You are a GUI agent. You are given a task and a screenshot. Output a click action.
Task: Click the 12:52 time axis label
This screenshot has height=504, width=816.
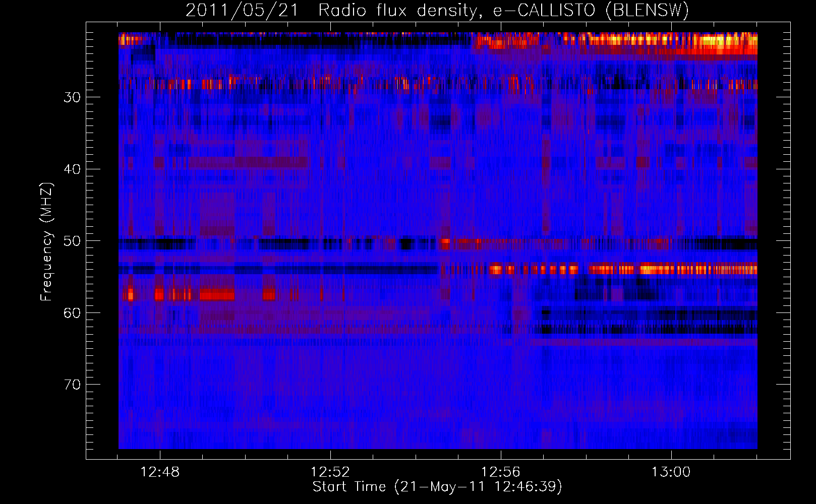(x=330, y=472)
